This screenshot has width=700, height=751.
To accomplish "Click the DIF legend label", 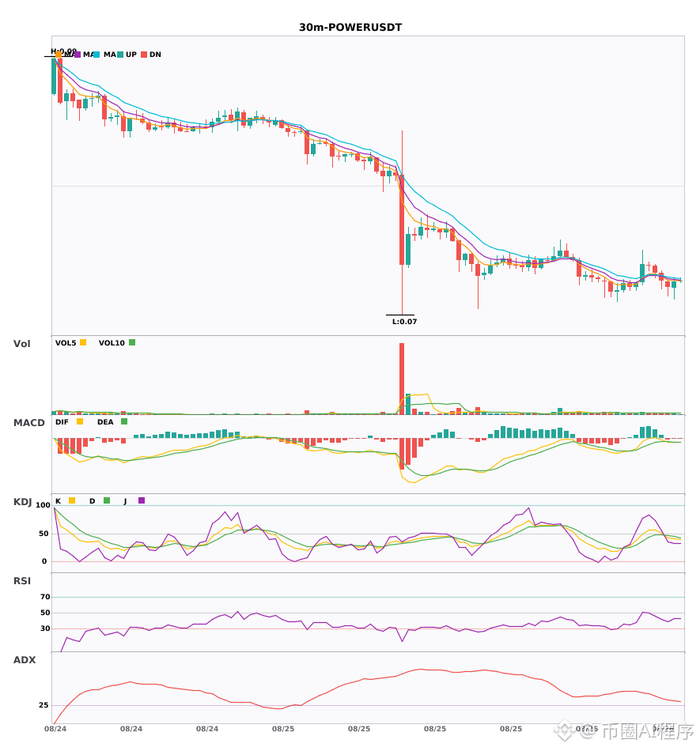I will click(62, 422).
